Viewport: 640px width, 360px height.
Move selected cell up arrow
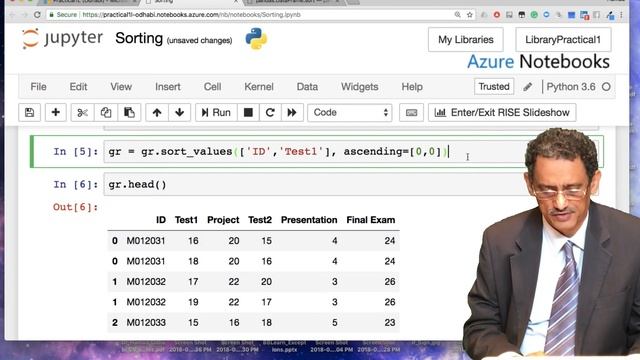coord(157,112)
